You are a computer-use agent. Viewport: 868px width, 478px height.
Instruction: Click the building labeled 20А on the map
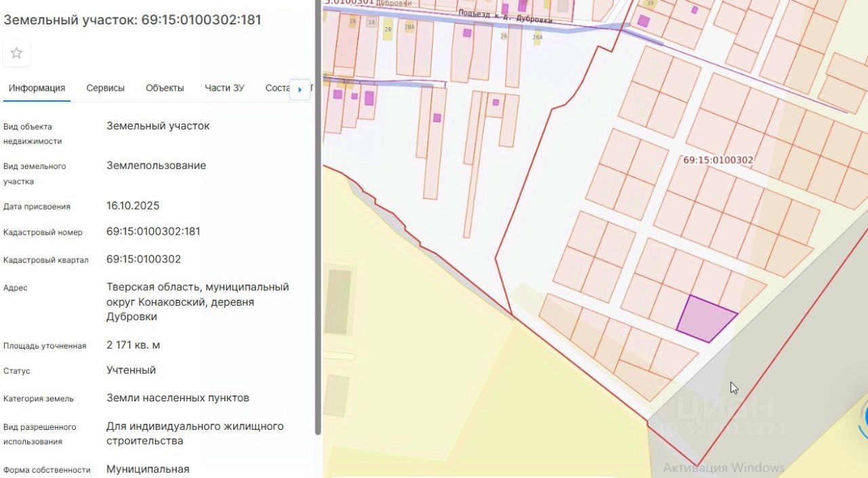pyautogui.click(x=409, y=28)
